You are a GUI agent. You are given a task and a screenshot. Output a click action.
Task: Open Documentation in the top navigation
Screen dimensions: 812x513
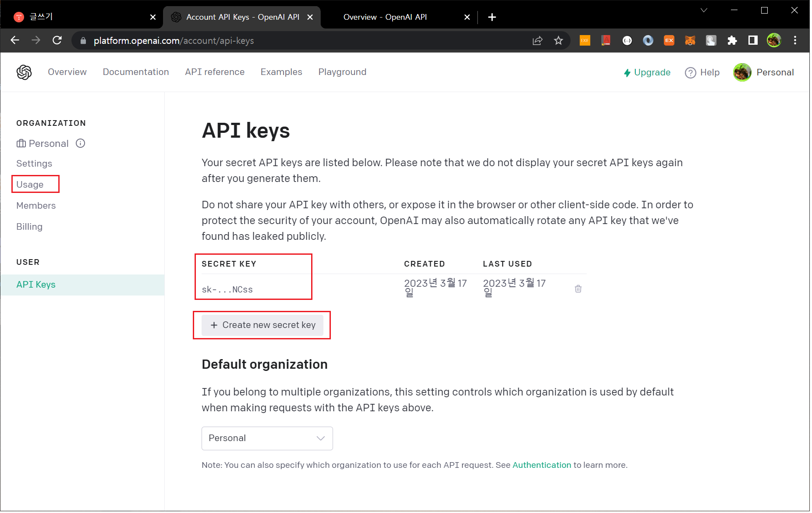[x=136, y=72]
